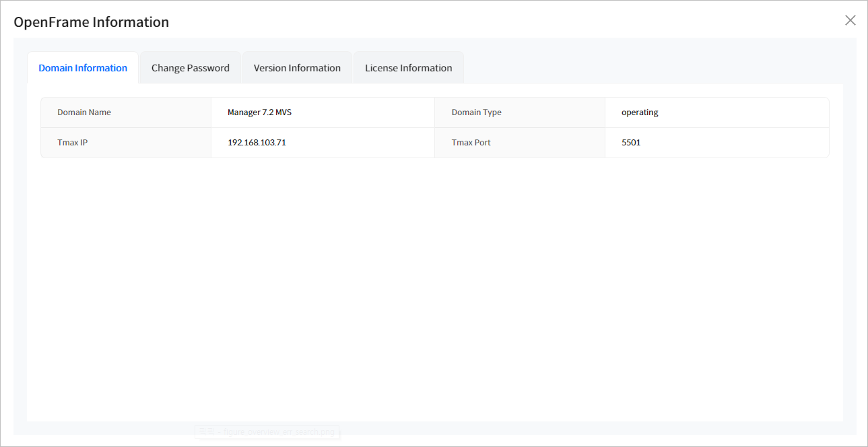Switch to the Change Password tab
The image size is (868, 447).
tap(190, 68)
